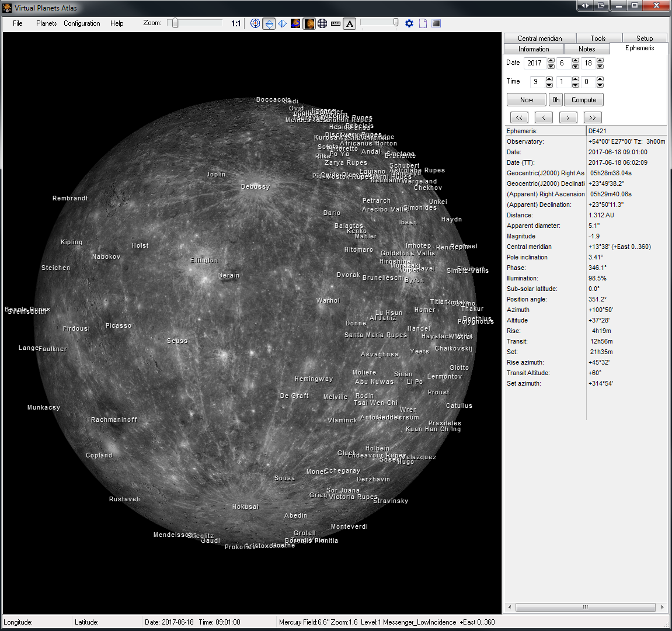Open settings with the blue gear icon
This screenshot has height=631, width=672.
[x=409, y=23]
